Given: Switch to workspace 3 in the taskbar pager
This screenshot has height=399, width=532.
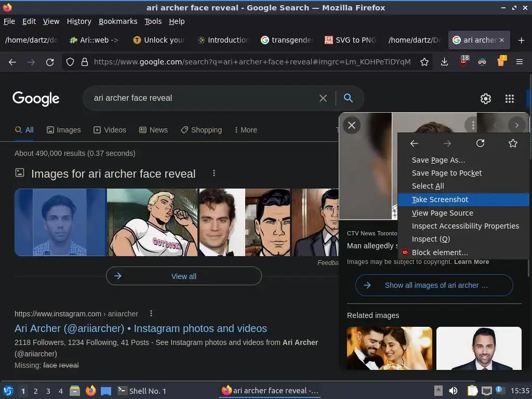Looking at the screenshot, I should click(48, 391).
